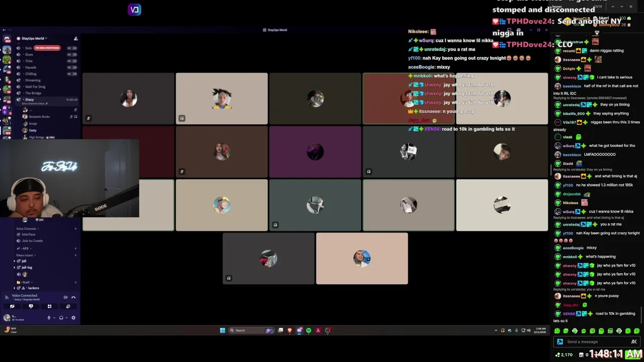Toggle camera in voice panel
Screen dimensions: 644x362
pyautogui.click(x=12, y=306)
